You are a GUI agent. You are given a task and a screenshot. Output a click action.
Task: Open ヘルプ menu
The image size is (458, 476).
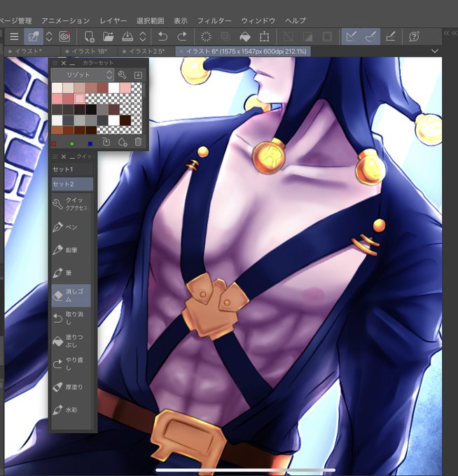click(x=296, y=20)
